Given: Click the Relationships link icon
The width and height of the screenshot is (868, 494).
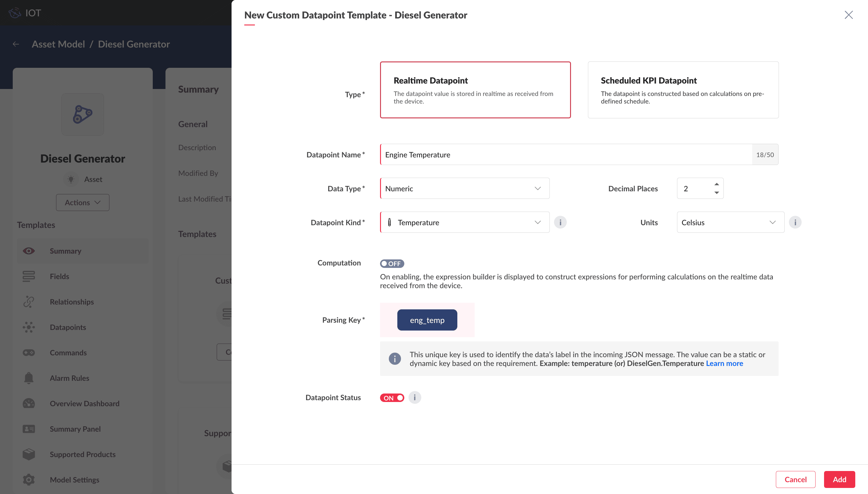Looking at the screenshot, I should click(x=29, y=301).
